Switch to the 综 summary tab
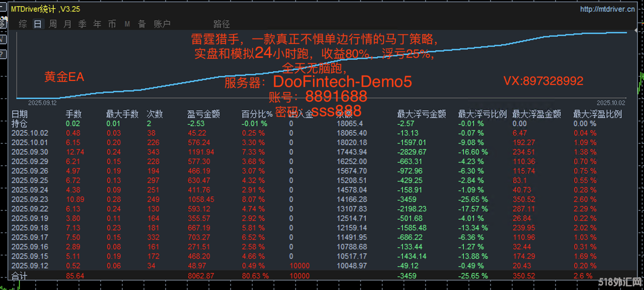The height and width of the screenshot is (290, 644). (x=23, y=24)
